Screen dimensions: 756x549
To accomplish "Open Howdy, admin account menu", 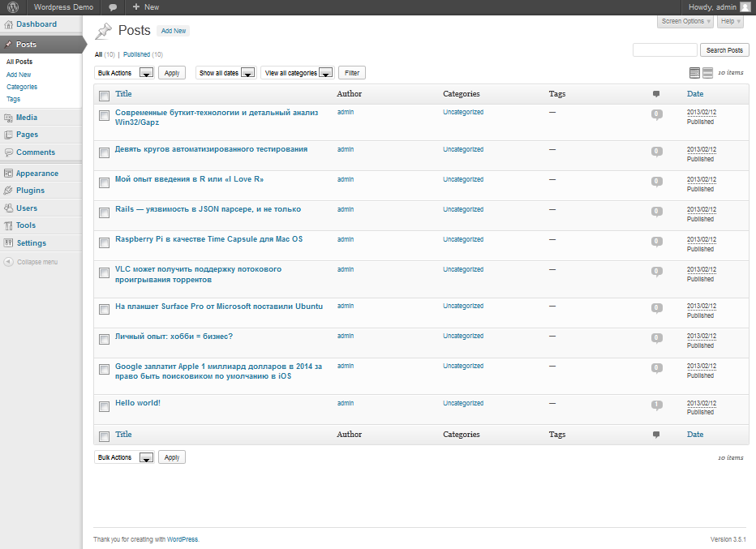I will pos(719,7).
